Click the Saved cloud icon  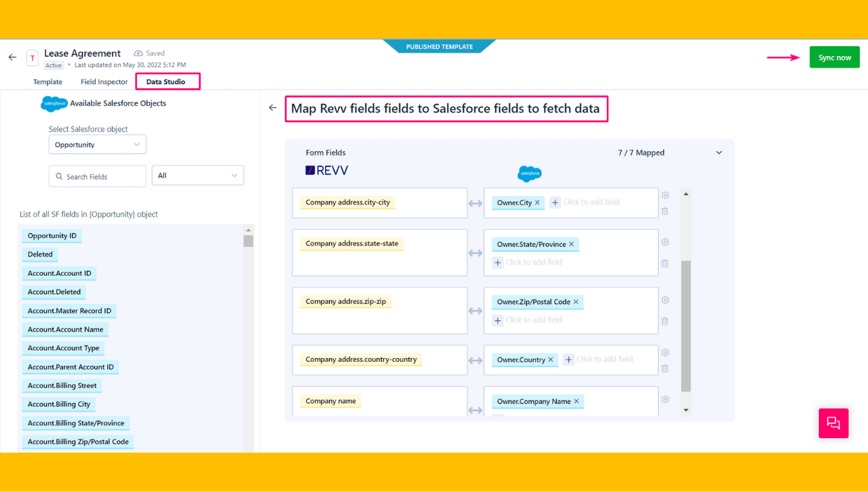tap(138, 54)
